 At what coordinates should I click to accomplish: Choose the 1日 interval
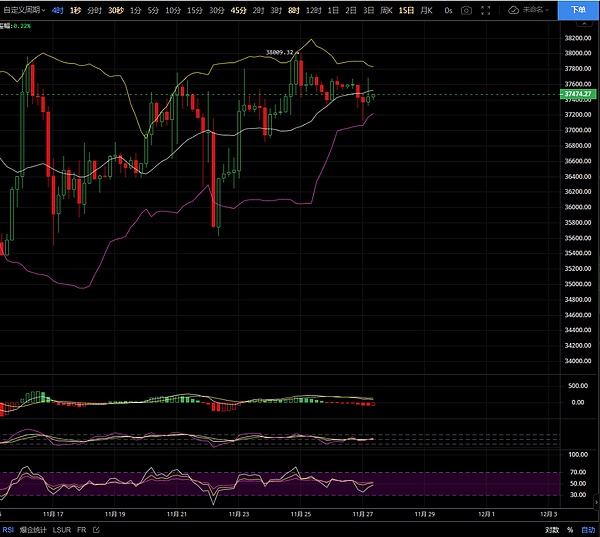(333, 9)
